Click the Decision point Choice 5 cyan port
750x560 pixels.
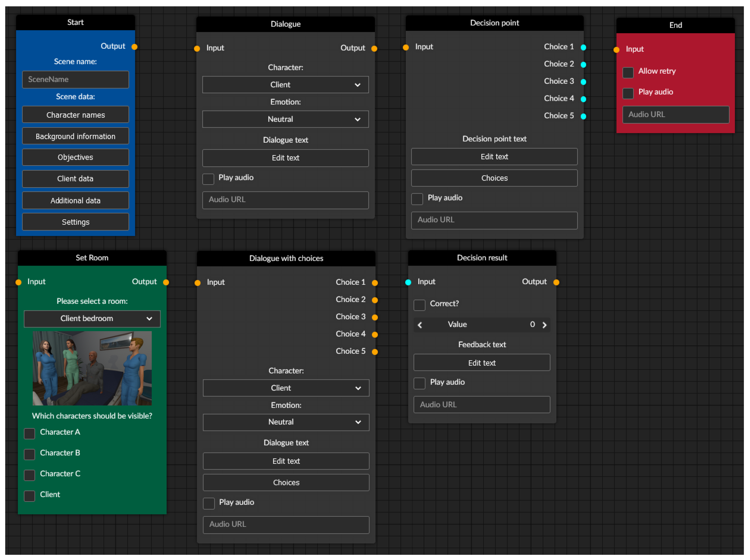(583, 116)
